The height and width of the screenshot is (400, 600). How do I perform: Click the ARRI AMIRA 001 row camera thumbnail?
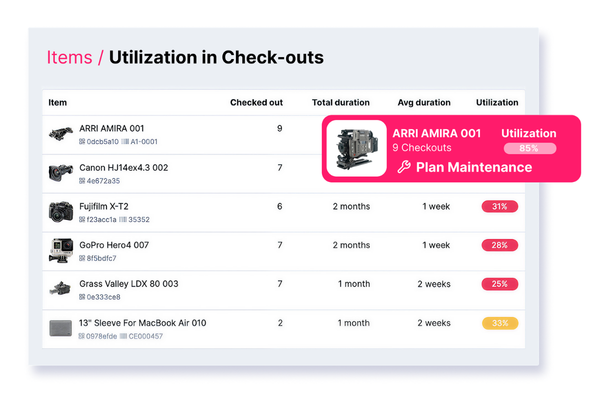[x=61, y=134]
